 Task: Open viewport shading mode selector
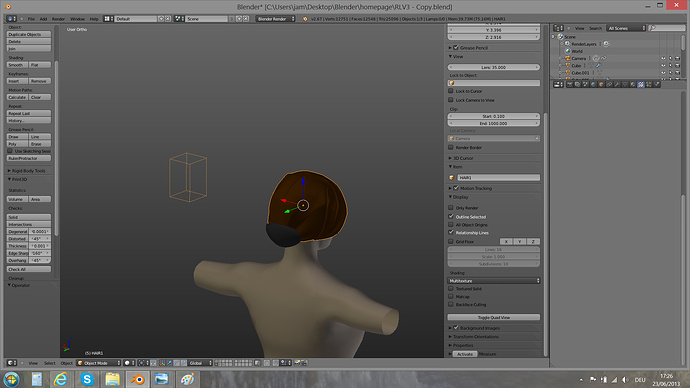[128, 363]
